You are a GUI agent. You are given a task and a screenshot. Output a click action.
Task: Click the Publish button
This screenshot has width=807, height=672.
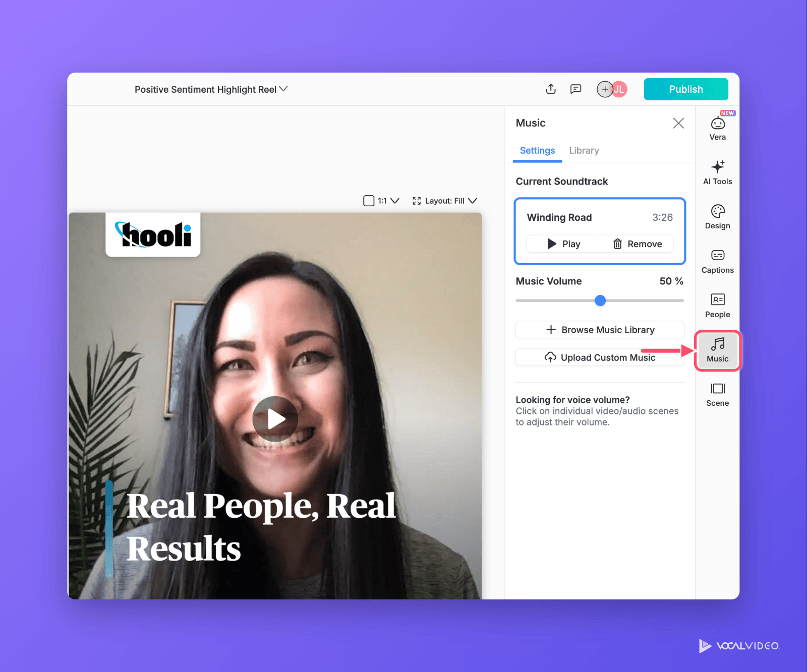coord(686,89)
